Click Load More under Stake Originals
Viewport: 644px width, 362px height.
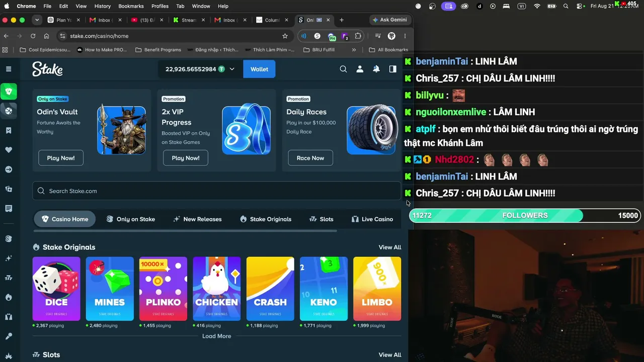click(217, 336)
